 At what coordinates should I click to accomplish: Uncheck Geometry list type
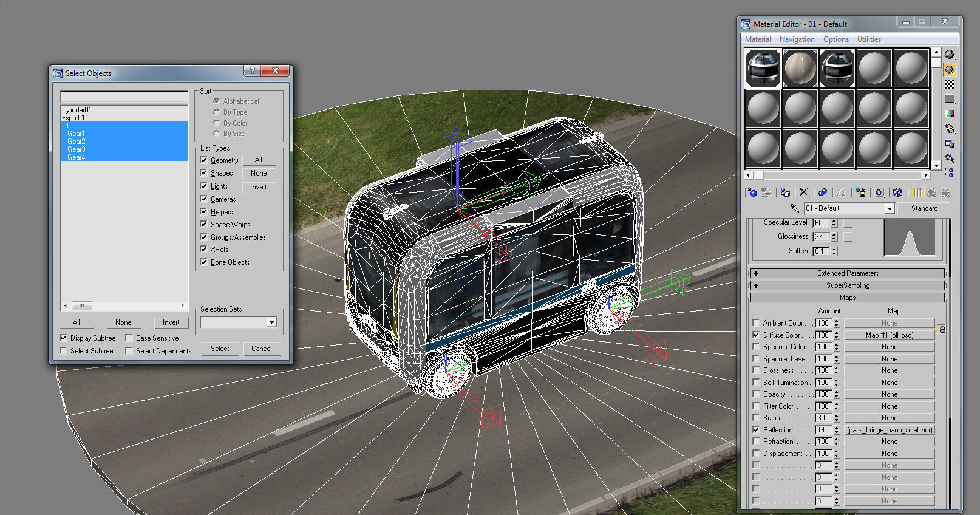[204, 160]
